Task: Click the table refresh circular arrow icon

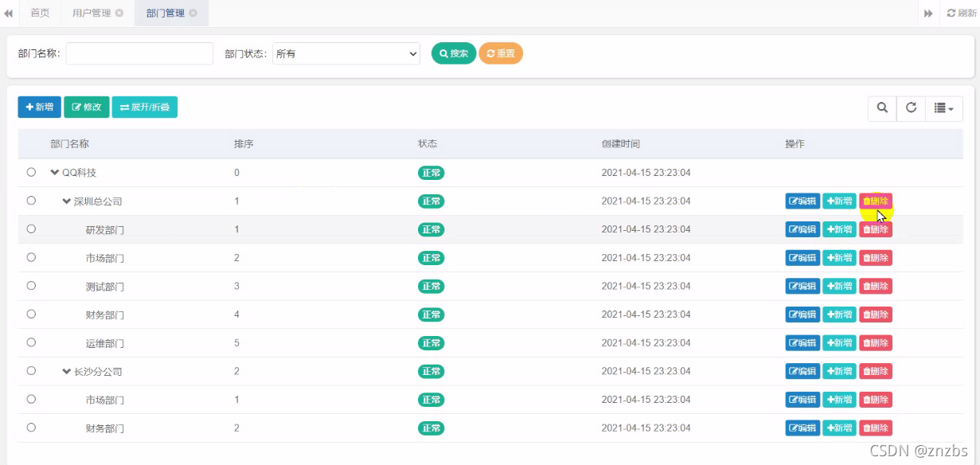Action: (911, 107)
